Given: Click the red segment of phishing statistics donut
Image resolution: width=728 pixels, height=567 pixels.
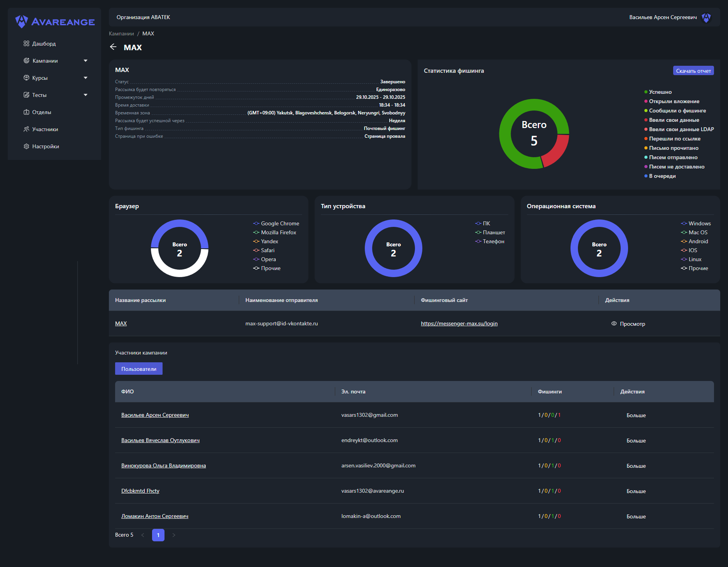Looking at the screenshot, I should click(556, 150).
